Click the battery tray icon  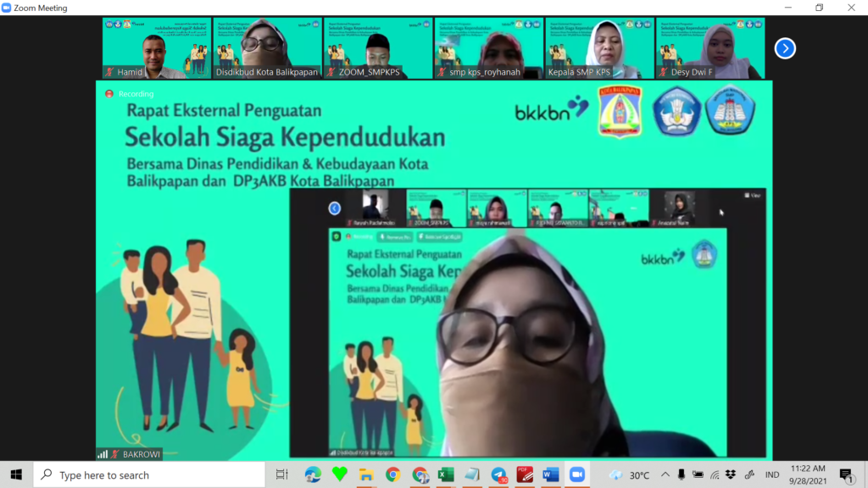[698, 474]
